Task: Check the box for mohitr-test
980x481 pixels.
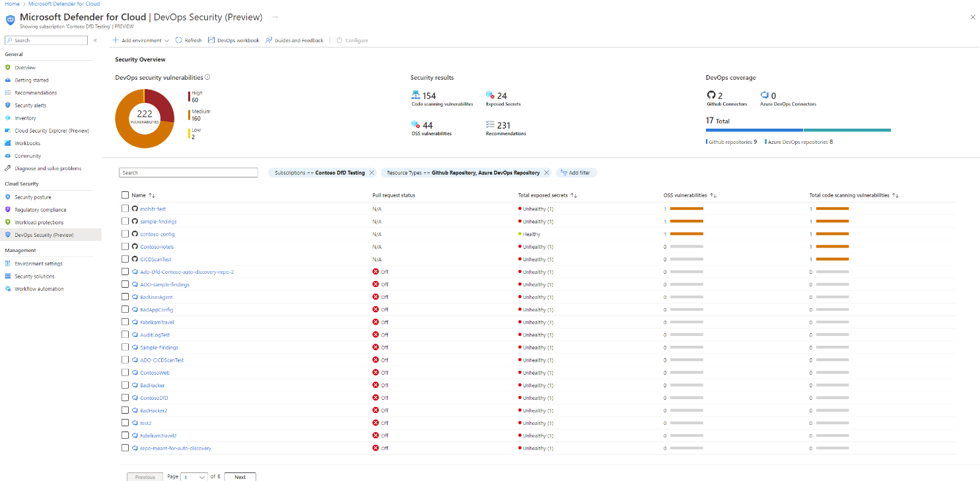Action: coord(125,209)
